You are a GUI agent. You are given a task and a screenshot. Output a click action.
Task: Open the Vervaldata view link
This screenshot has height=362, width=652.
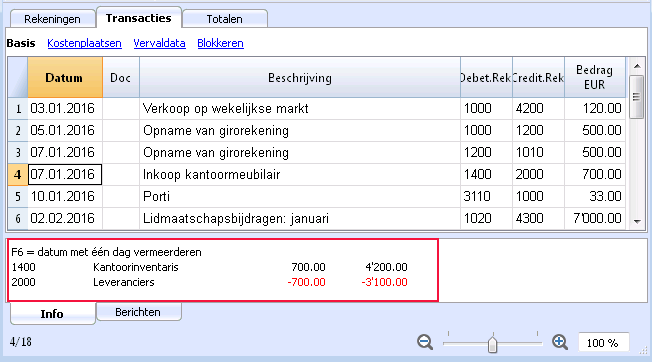(x=159, y=43)
